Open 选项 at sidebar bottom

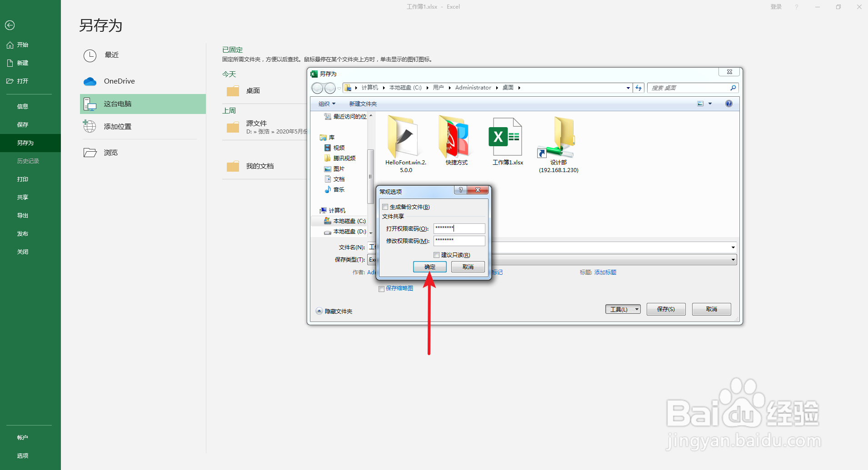click(x=23, y=456)
